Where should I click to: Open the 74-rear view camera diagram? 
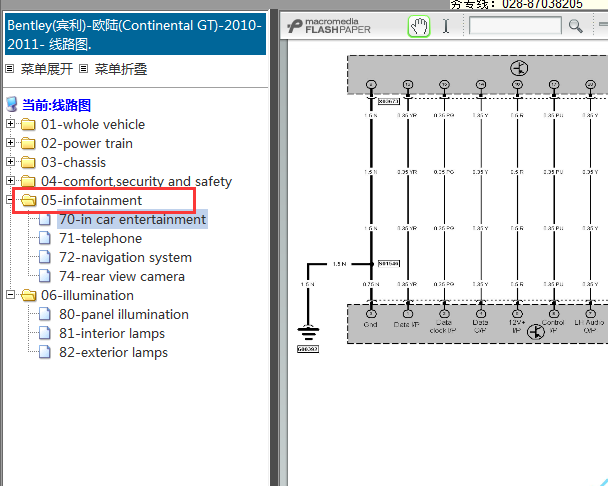click(x=122, y=277)
